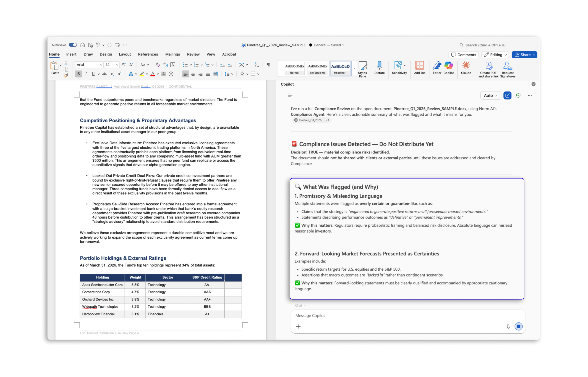Clear all formatting eraser icon
This screenshot has width=588, height=377.
point(158,65)
